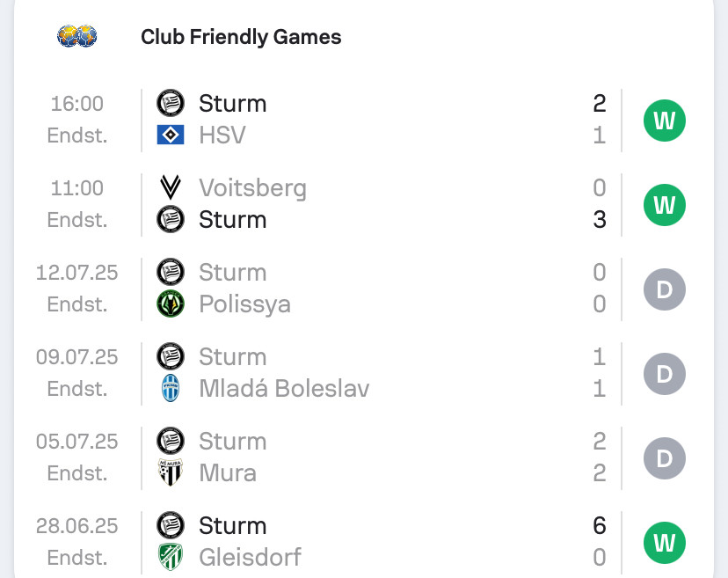Click the draw badge for Polissya match
This screenshot has width=728, height=578.
pyautogui.click(x=665, y=289)
